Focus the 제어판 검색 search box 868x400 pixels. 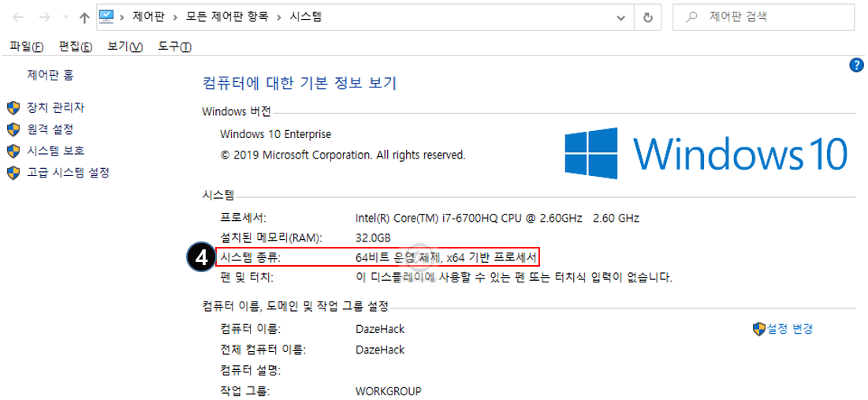[763, 17]
